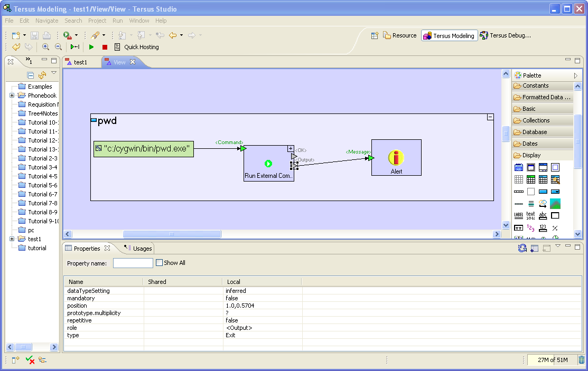Collapse all items in the repository explorer
Image resolution: width=588 pixels, height=371 pixels.
point(31,75)
